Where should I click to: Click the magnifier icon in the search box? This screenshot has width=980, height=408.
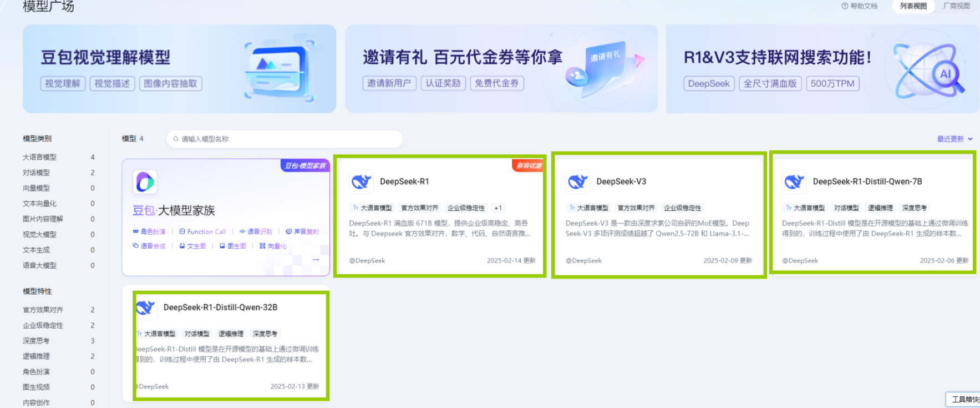(176, 139)
